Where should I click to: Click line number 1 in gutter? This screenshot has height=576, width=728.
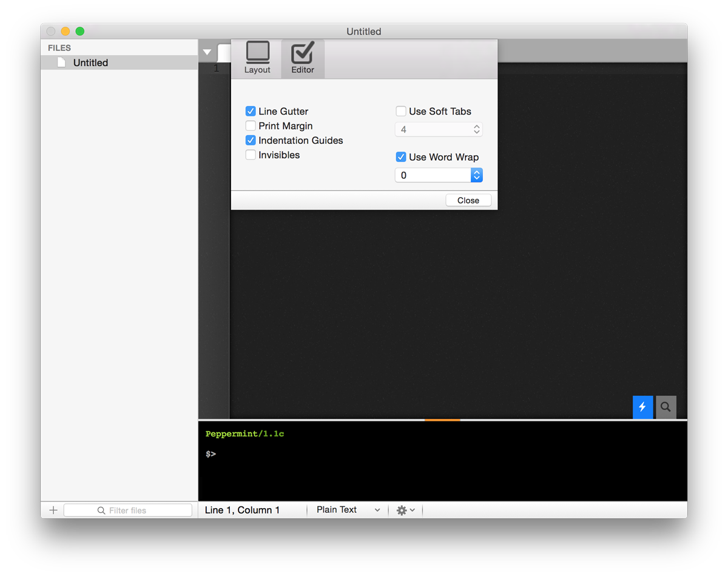[216, 69]
